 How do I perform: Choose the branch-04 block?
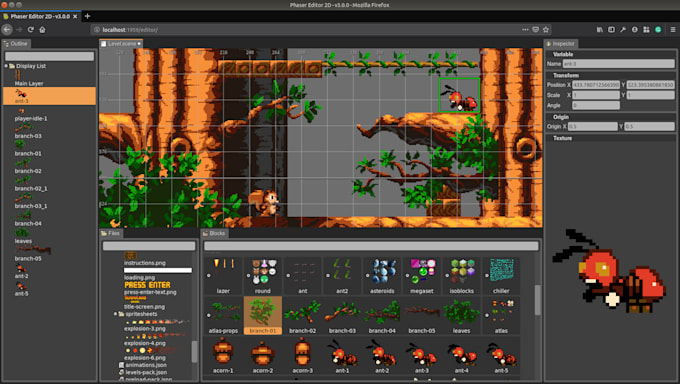[382, 315]
